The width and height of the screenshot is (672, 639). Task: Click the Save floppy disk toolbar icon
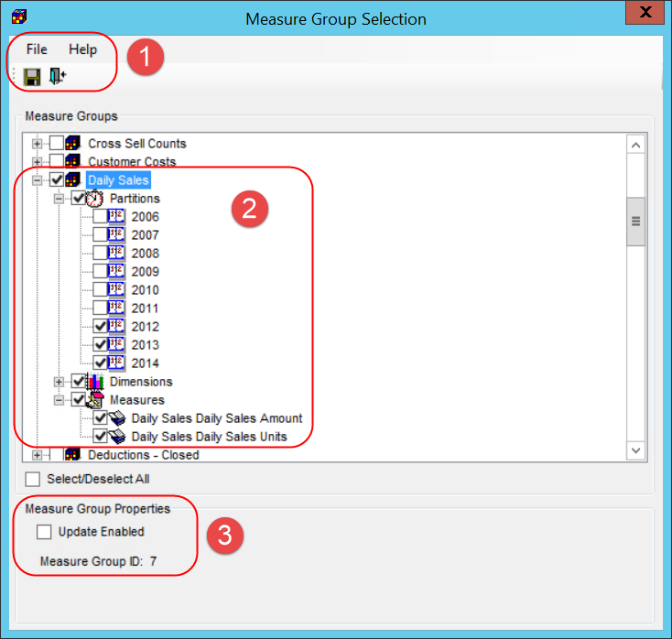(x=32, y=77)
